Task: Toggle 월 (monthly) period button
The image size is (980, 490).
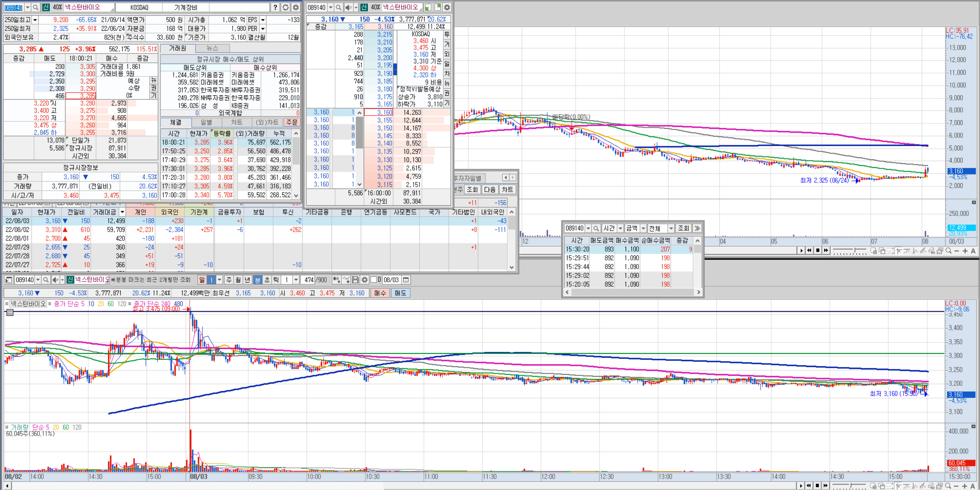Action: [238, 280]
